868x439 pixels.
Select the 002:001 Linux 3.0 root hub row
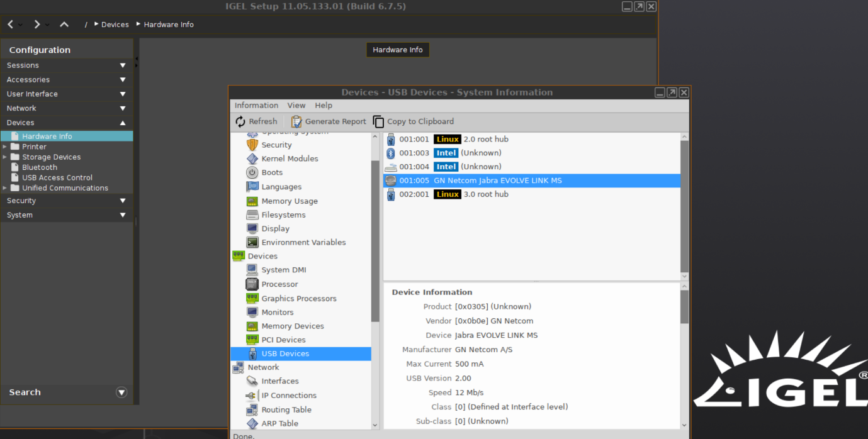(x=532, y=194)
